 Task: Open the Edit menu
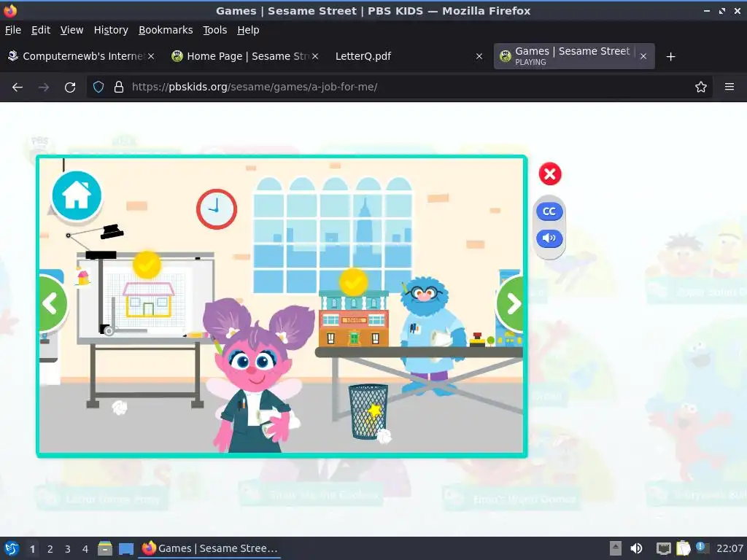pyautogui.click(x=41, y=30)
